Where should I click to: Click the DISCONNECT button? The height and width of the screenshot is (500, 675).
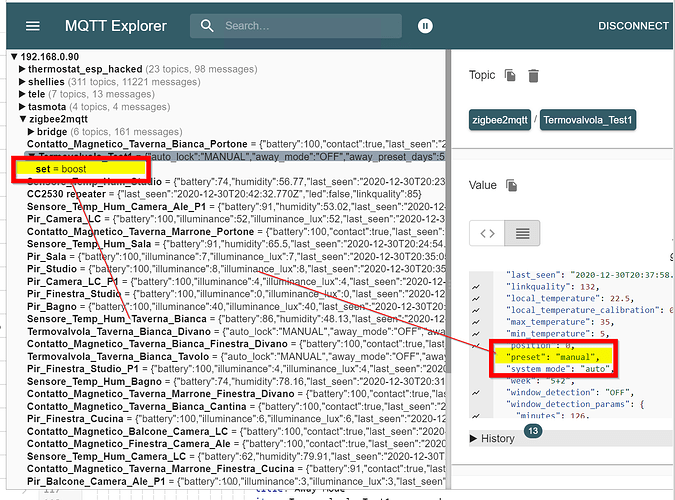pyautogui.click(x=632, y=26)
